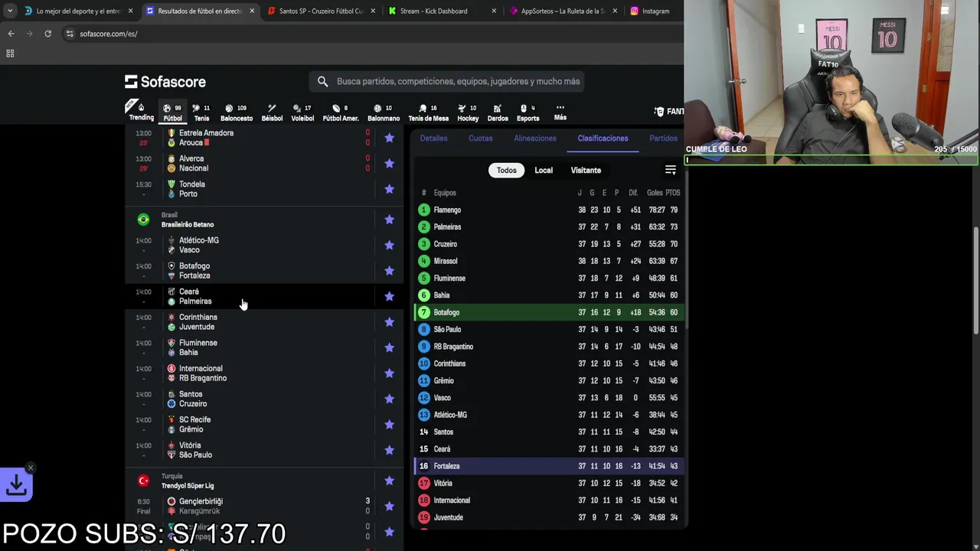Image resolution: width=980 pixels, height=551 pixels.
Task: Open the Balonmano sport category
Action: [384, 112]
